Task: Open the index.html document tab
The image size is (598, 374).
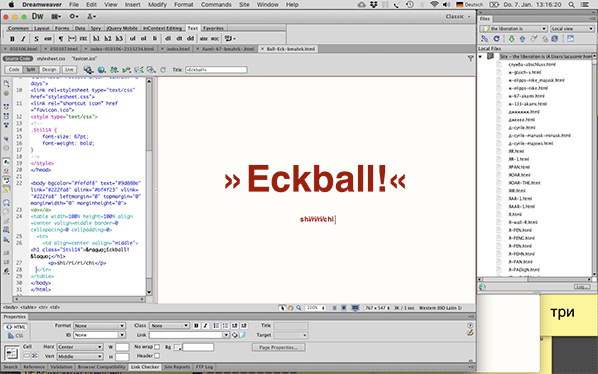Action: 178,49
